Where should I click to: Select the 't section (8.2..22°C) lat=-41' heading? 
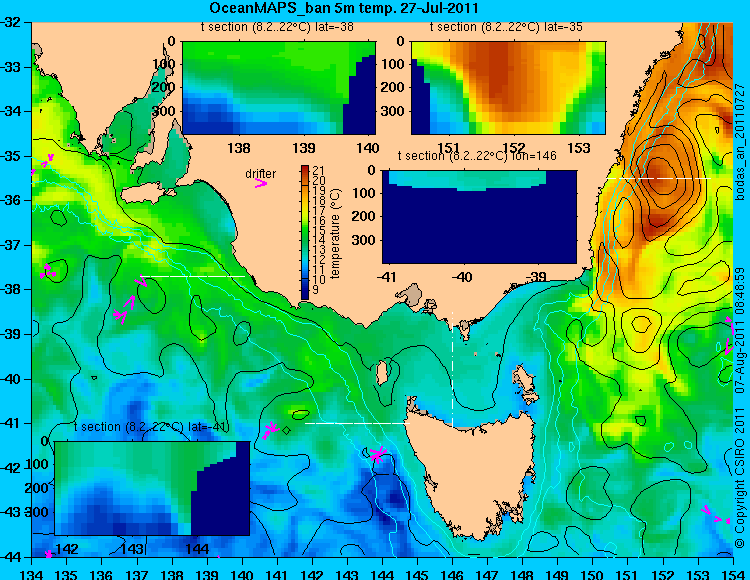tap(152, 427)
